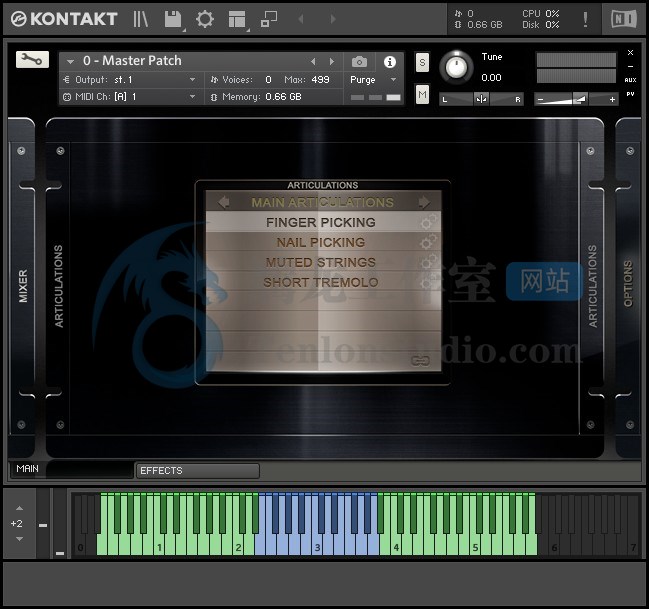Switch to the EFFECTS tab
The height and width of the screenshot is (609, 649).
click(198, 471)
